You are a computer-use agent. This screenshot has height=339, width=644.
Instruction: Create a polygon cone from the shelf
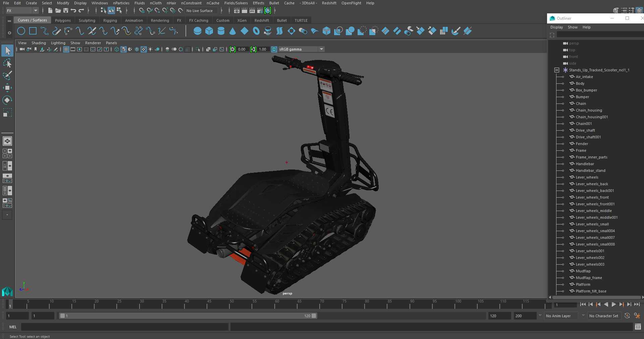point(233,31)
